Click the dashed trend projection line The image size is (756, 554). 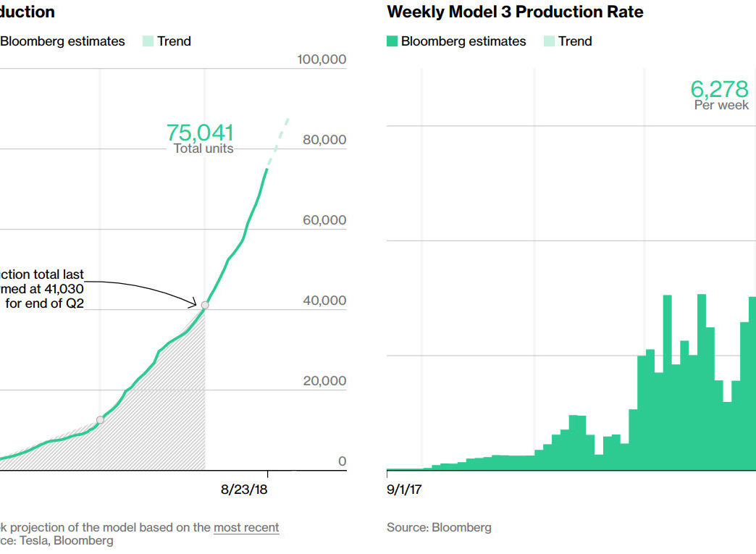pos(278,142)
